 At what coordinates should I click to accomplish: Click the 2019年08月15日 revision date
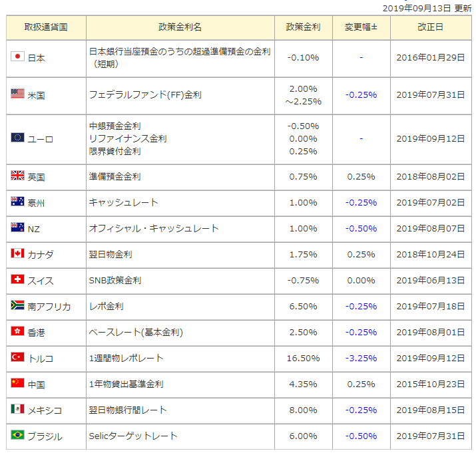tap(431, 410)
